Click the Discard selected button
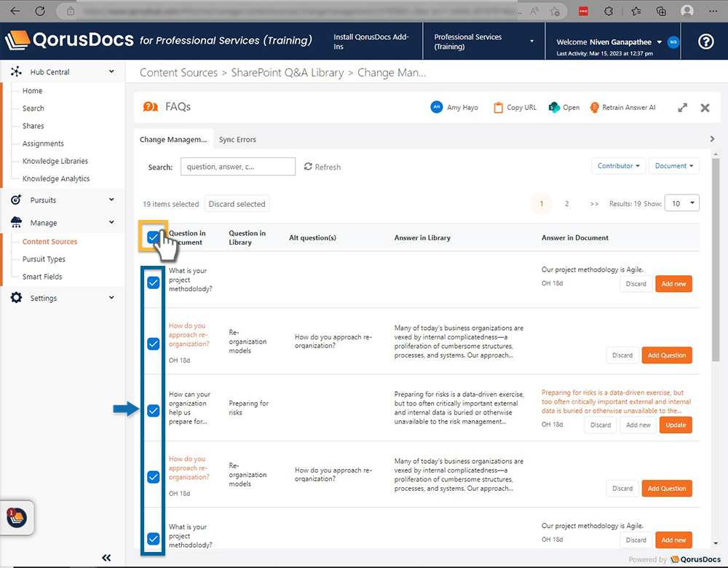 coord(237,204)
